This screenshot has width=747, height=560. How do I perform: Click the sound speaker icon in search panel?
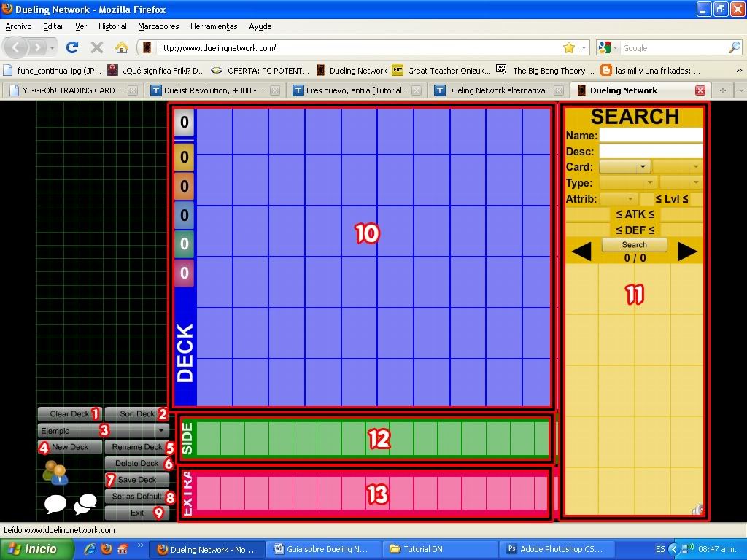click(697, 510)
